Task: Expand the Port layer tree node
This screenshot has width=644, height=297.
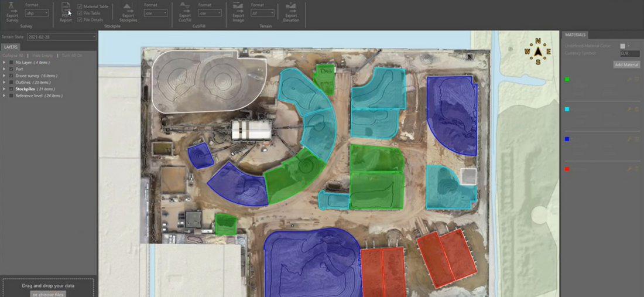Action: click(x=4, y=69)
